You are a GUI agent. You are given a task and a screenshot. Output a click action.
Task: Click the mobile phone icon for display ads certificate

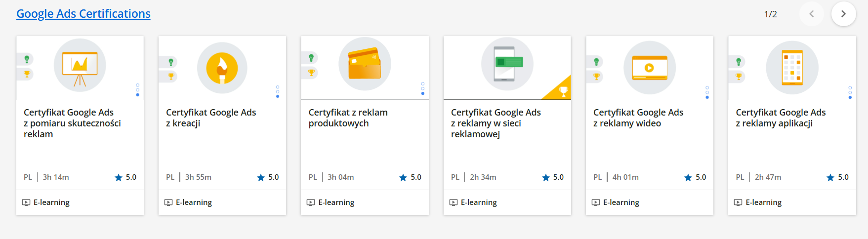(507, 64)
